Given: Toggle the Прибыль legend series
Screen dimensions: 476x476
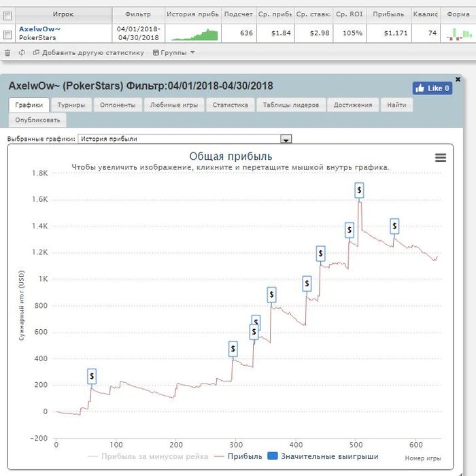Looking at the screenshot, I should click(x=238, y=456).
